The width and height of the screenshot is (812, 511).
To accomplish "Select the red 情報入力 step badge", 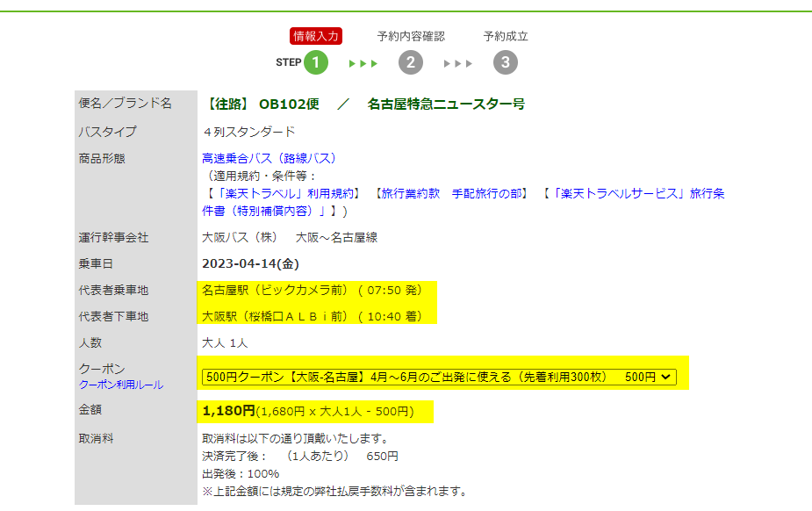I will 315,36.
